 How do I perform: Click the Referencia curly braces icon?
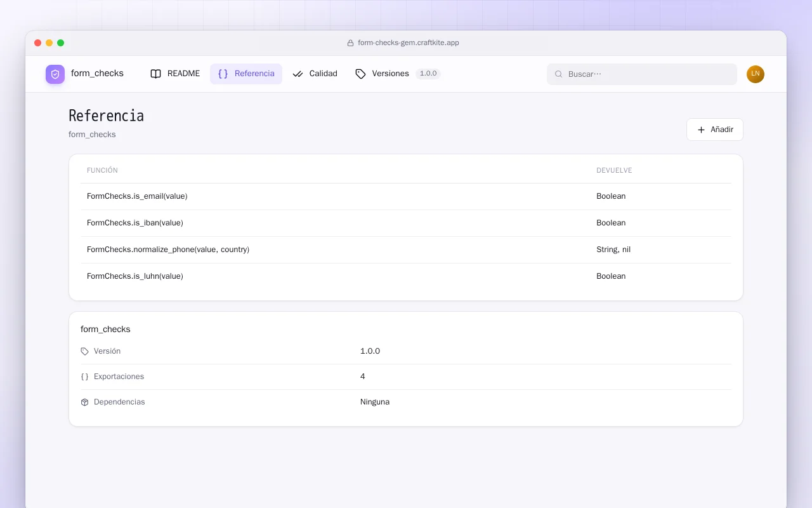pos(223,74)
